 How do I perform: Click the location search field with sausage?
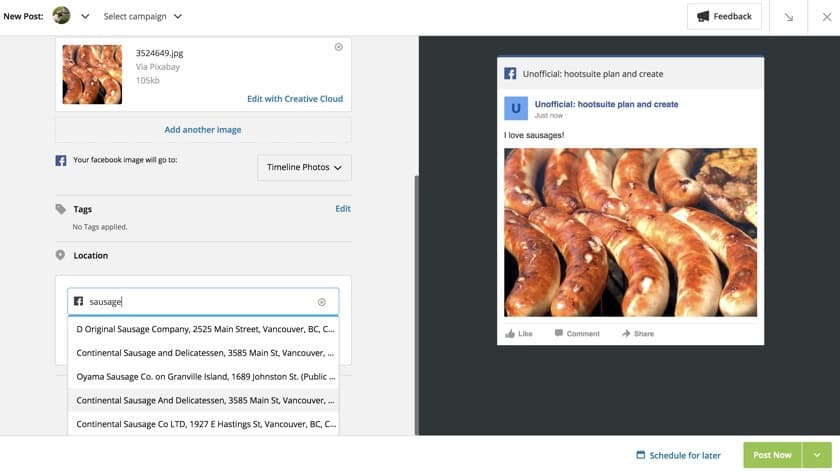tap(203, 302)
